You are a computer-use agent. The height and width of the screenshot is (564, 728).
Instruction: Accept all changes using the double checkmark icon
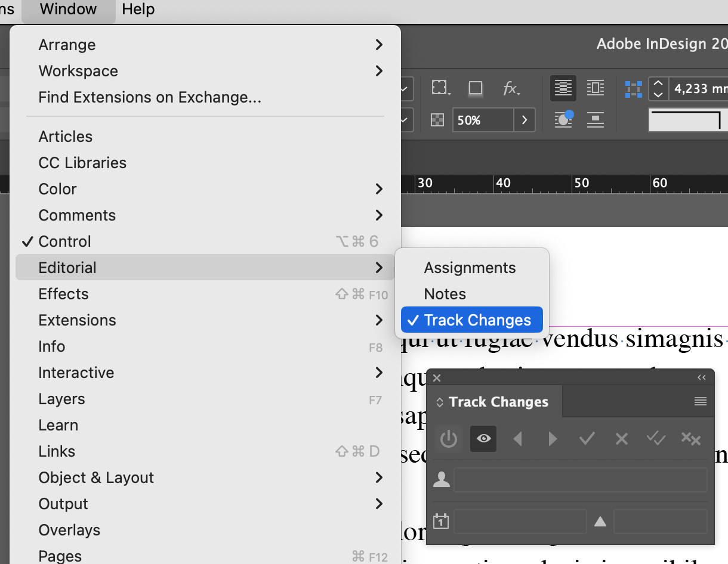[x=656, y=439]
